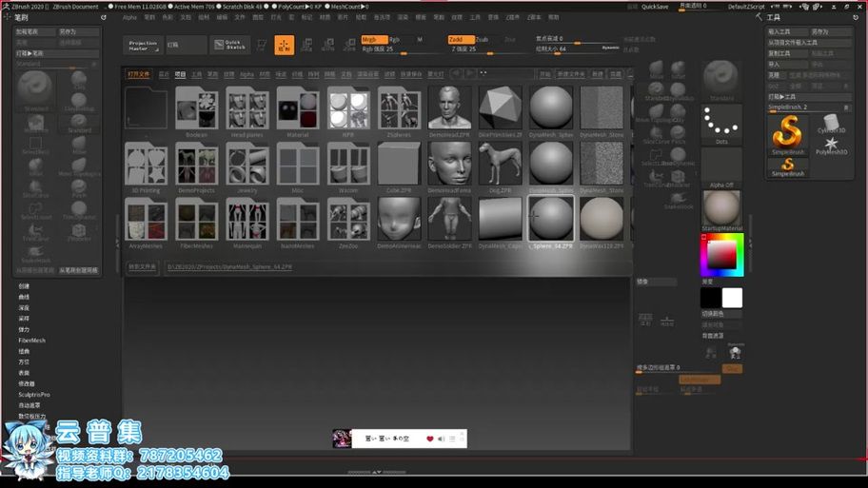Pick a color in the color picker square
Screen dimensions: 868x488
(721, 255)
